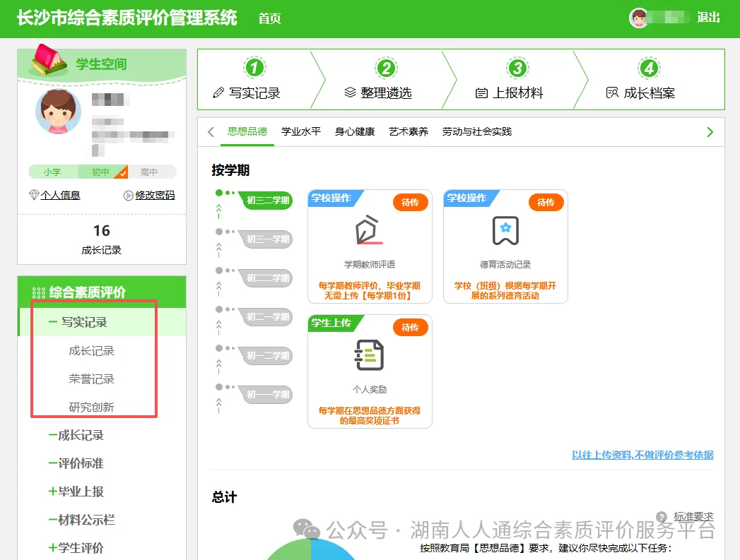Image resolution: width=740 pixels, height=560 pixels.
Task: Switch to the 学业水平 tab
Action: pyautogui.click(x=301, y=131)
